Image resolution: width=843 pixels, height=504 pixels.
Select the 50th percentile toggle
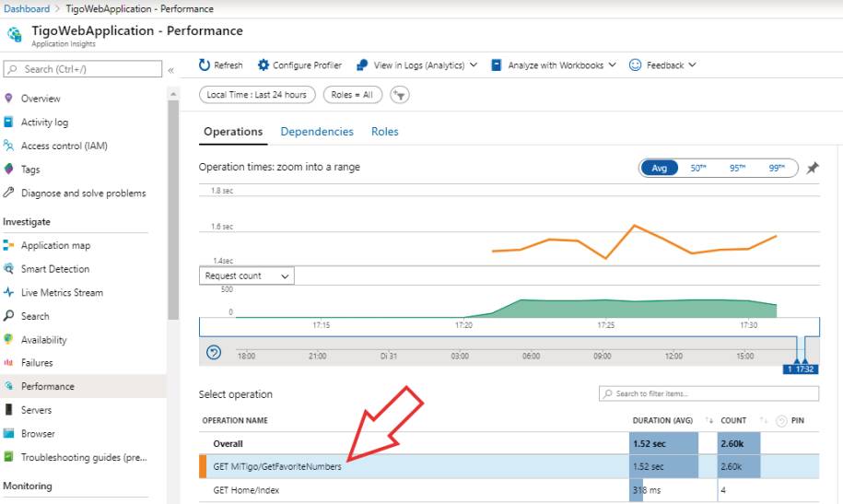click(x=697, y=169)
